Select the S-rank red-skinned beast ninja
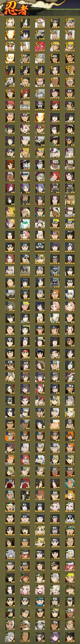The height and width of the screenshot is (644, 80). point(40,47)
